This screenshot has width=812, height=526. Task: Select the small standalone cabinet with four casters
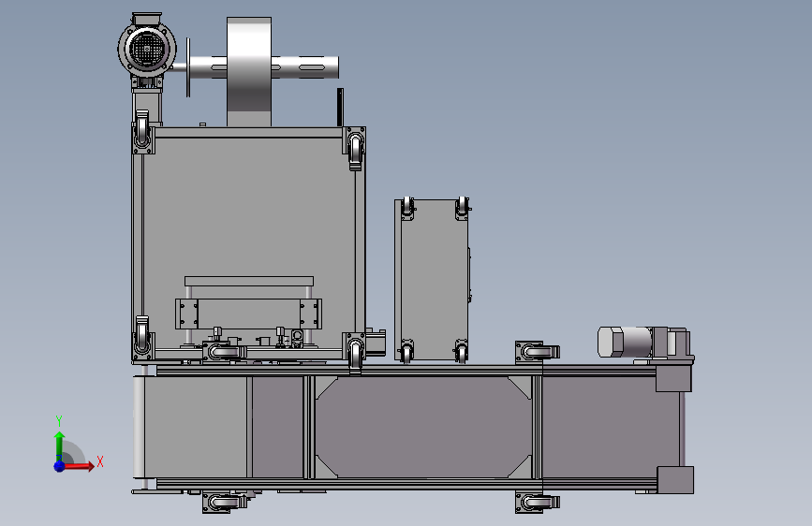[x=432, y=280]
